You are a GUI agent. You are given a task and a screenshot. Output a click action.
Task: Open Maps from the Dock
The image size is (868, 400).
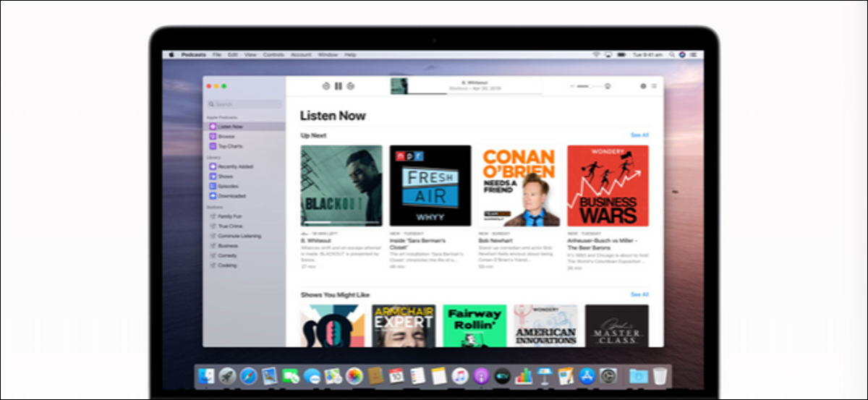pyautogui.click(x=333, y=375)
